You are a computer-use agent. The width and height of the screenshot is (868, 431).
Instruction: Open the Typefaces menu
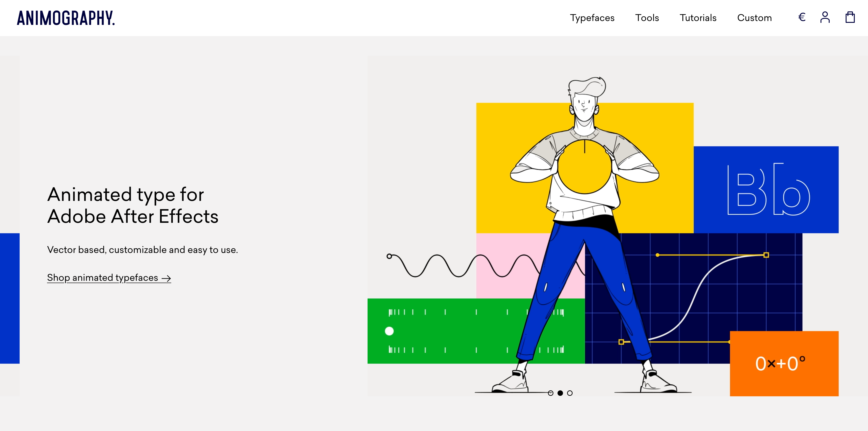[592, 18]
